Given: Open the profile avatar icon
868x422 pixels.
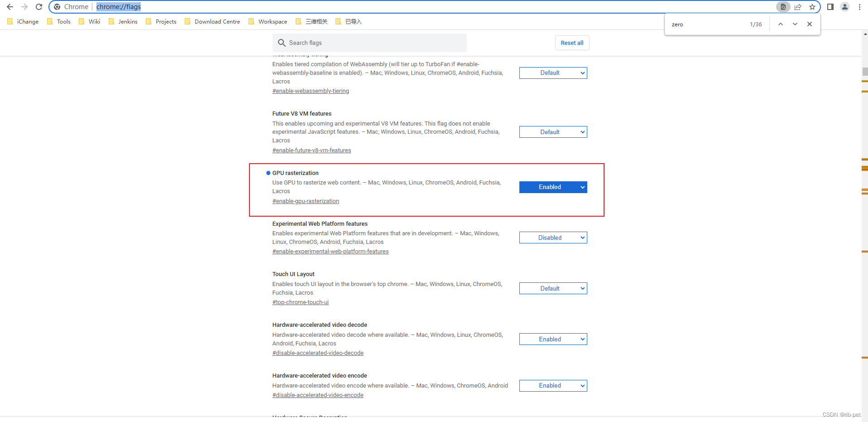Looking at the screenshot, I should [x=845, y=7].
